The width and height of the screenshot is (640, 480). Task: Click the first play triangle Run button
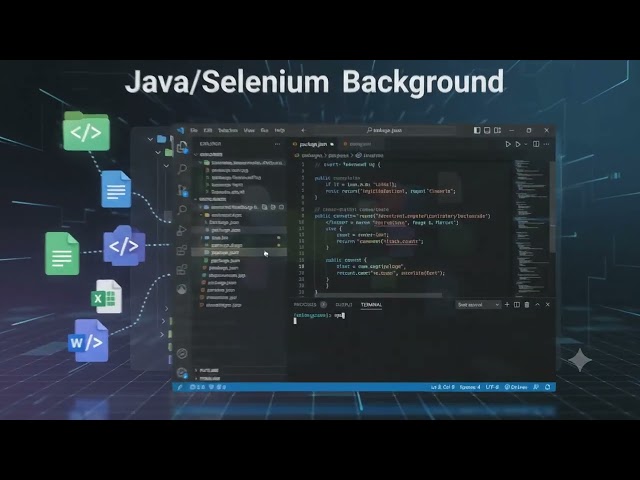508,144
